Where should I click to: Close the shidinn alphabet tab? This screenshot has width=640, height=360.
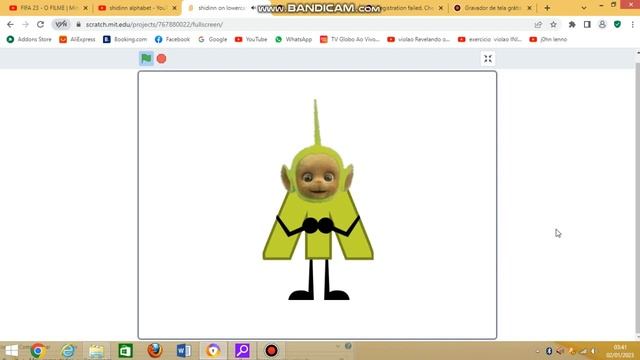tap(175, 8)
